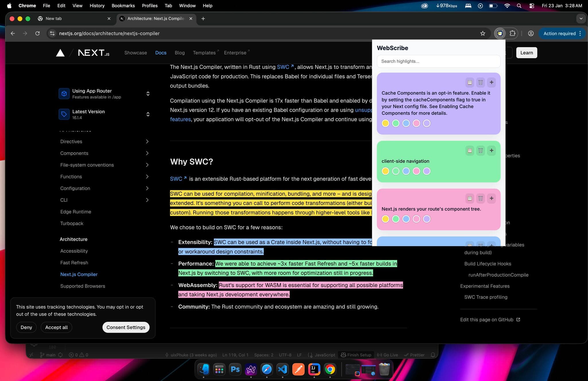The width and height of the screenshot is (588, 381).
Task: Set client-side navigation card to pink
Action: (x=416, y=171)
